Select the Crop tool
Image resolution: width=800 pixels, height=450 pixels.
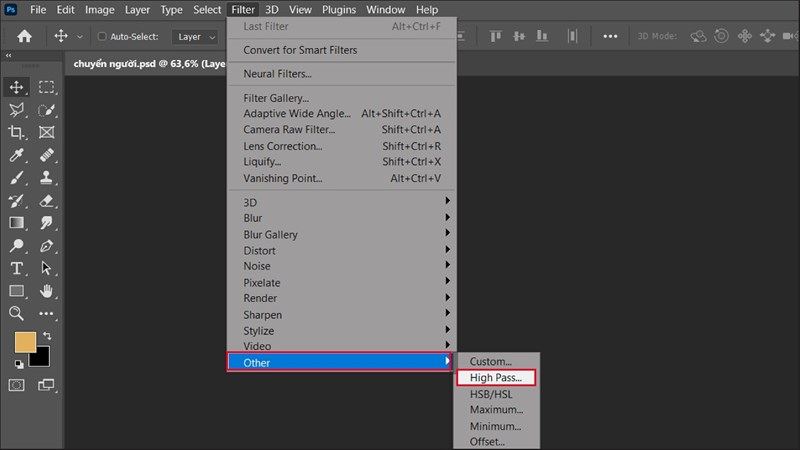click(17, 132)
